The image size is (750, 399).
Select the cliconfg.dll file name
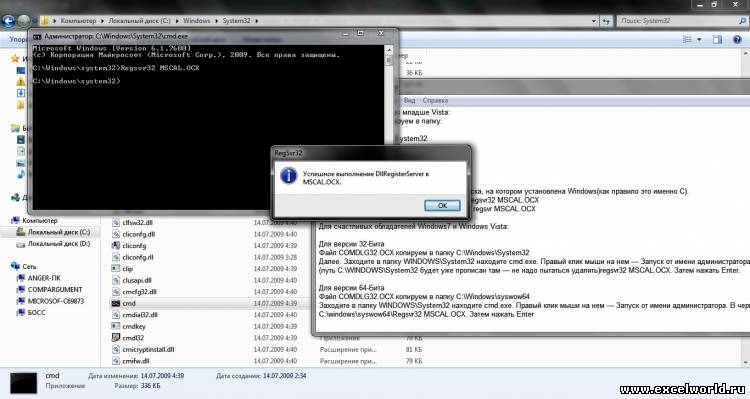(x=139, y=234)
